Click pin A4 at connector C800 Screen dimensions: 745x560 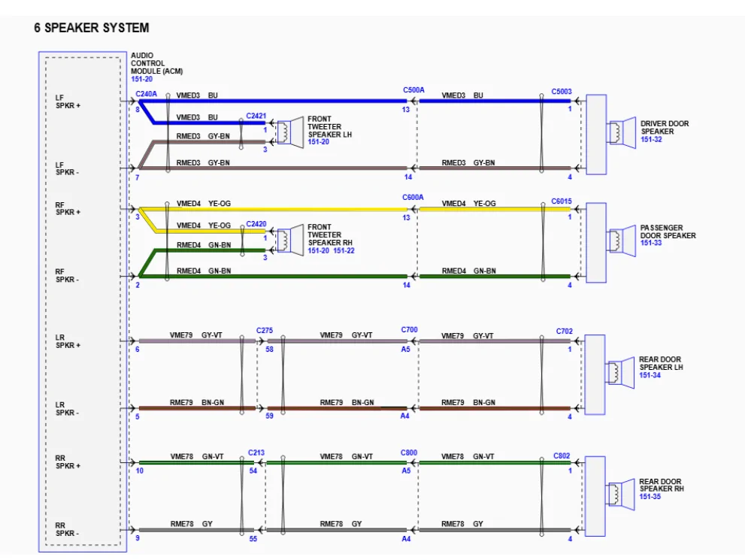406,539
